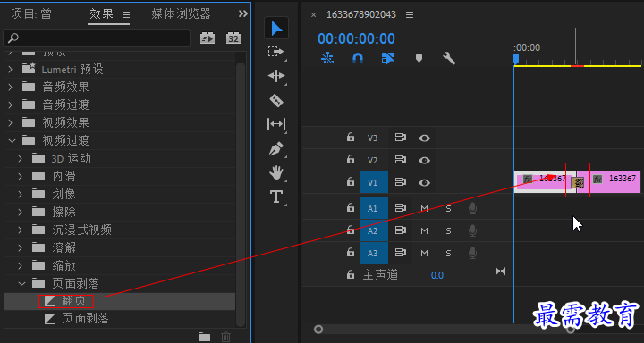Enable voice-over record on A1
The image size is (644, 343).
tap(473, 209)
